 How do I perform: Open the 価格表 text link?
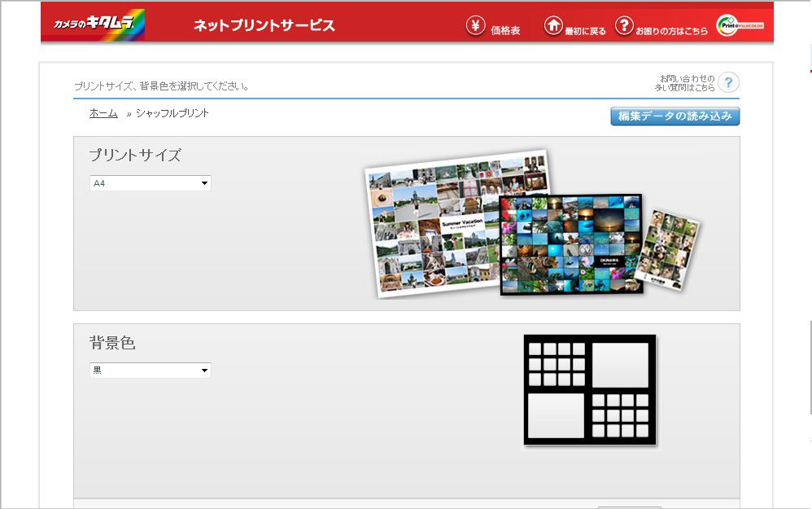click(x=505, y=31)
